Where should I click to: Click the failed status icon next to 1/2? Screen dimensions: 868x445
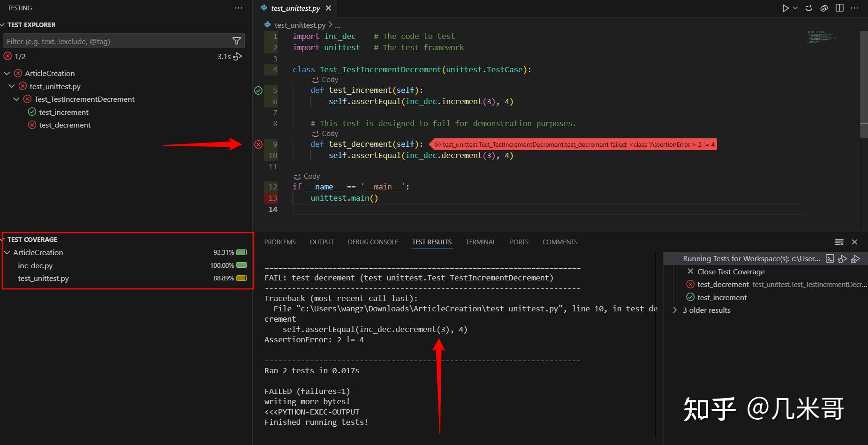(8, 56)
